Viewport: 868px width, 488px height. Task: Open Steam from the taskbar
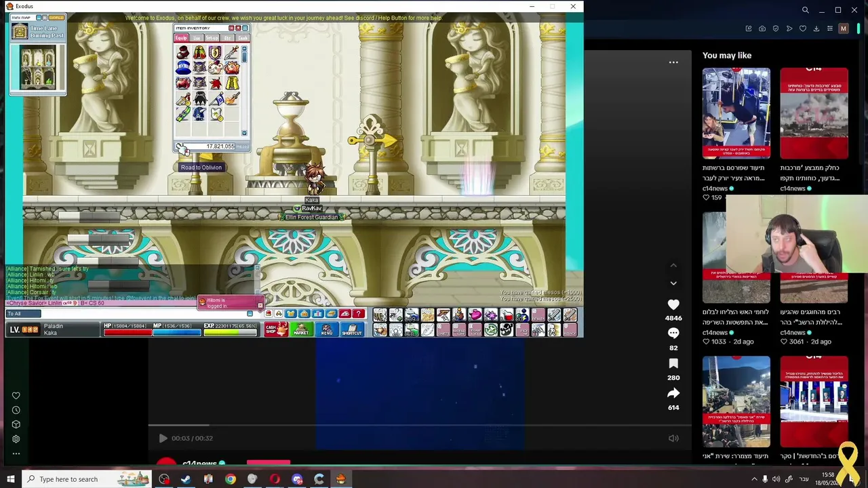(x=186, y=479)
